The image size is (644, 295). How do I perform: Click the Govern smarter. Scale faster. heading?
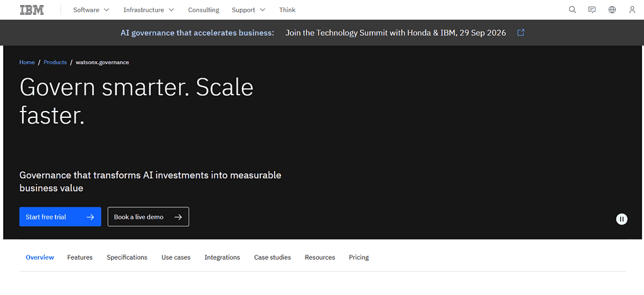[x=136, y=101]
